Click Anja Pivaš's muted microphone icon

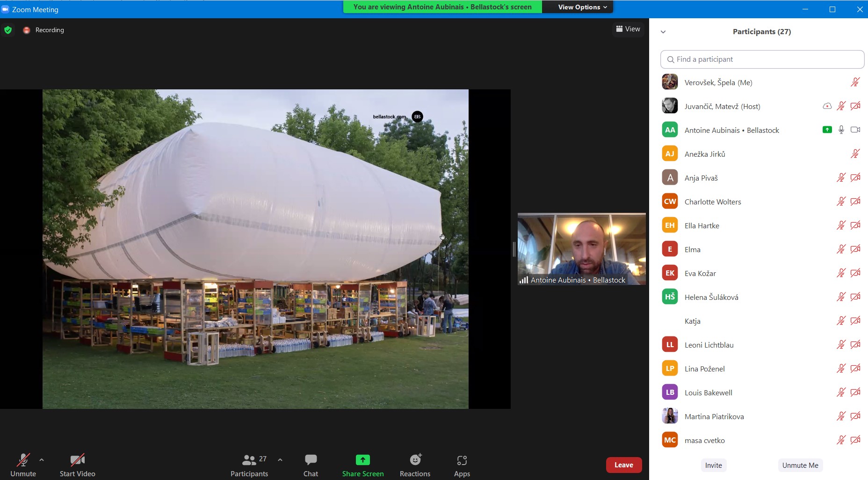pyautogui.click(x=841, y=177)
